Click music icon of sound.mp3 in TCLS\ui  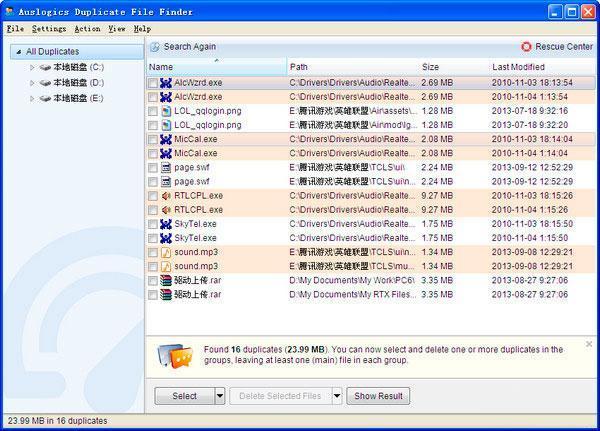click(166, 252)
